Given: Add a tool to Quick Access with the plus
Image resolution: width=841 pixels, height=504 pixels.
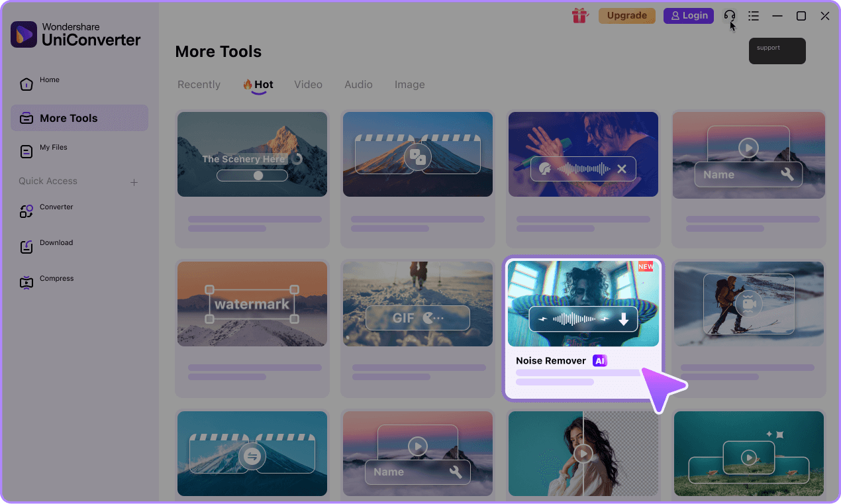Looking at the screenshot, I should tap(134, 182).
